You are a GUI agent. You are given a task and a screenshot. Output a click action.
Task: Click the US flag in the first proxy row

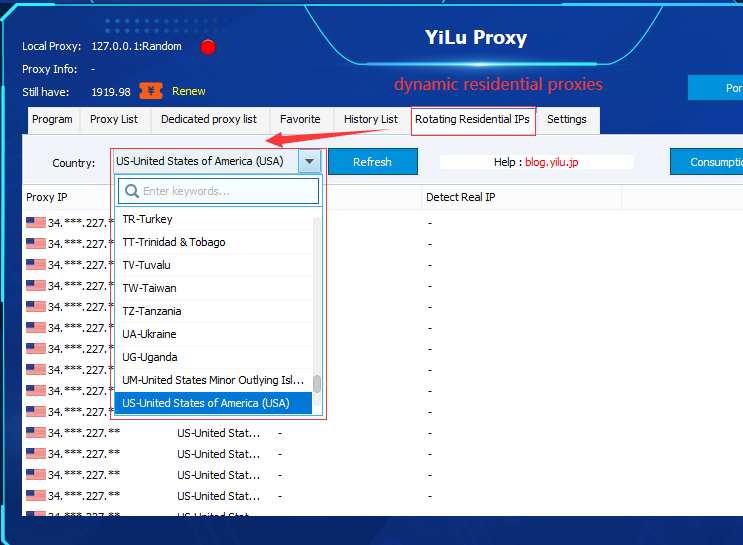(36, 223)
